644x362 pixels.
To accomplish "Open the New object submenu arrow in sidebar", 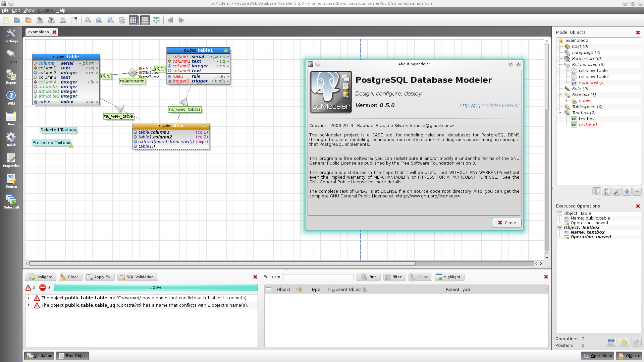I will coord(20,120).
